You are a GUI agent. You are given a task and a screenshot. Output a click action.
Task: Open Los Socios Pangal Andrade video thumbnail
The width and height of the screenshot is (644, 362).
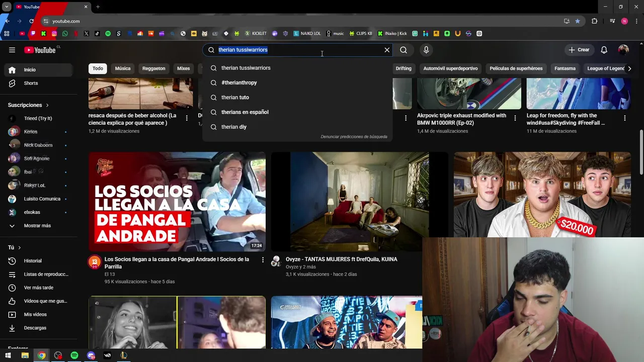point(177,202)
